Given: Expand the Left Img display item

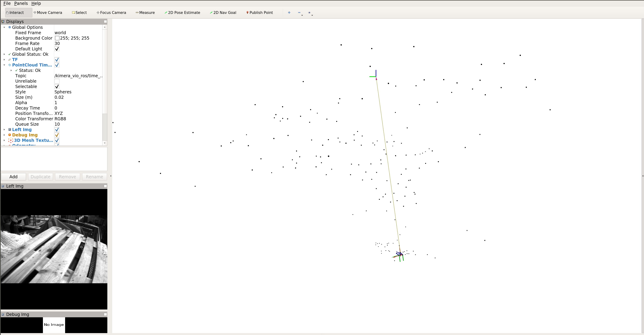Looking at the screenshot, I should (x=4, y=129).
